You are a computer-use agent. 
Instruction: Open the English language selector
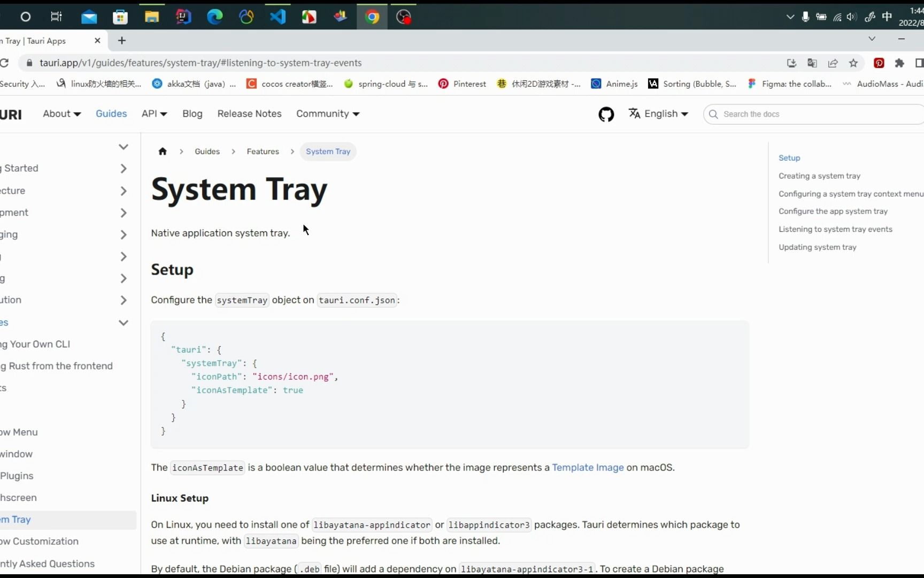(x=659, y=113)
